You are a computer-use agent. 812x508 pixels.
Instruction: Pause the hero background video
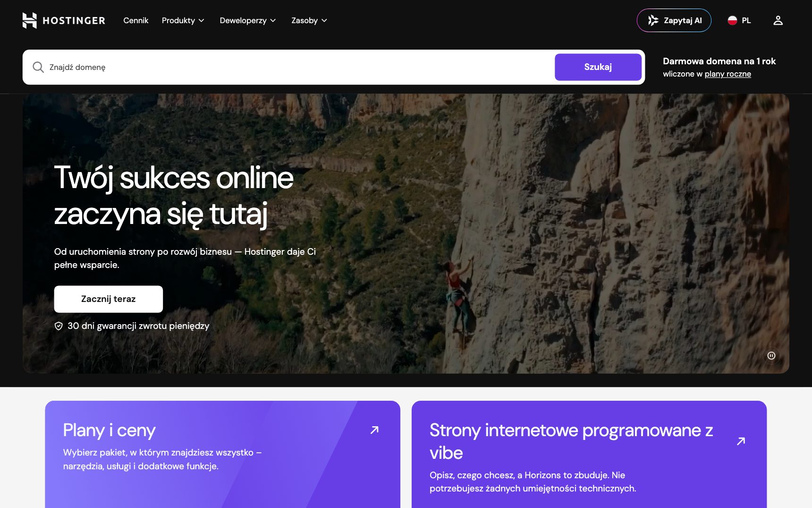coord(771,355)
